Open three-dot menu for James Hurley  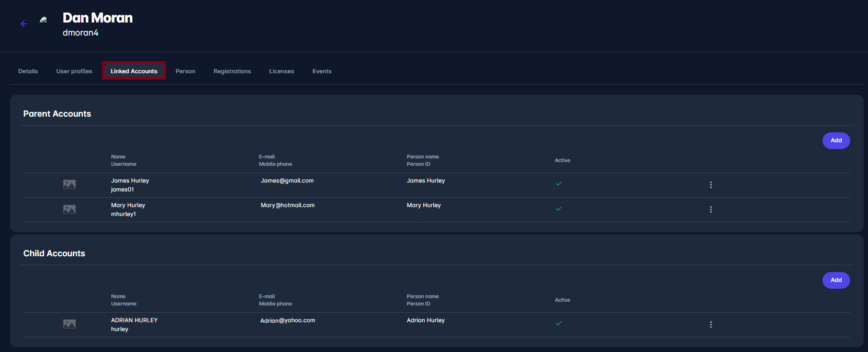coord(711,185)
